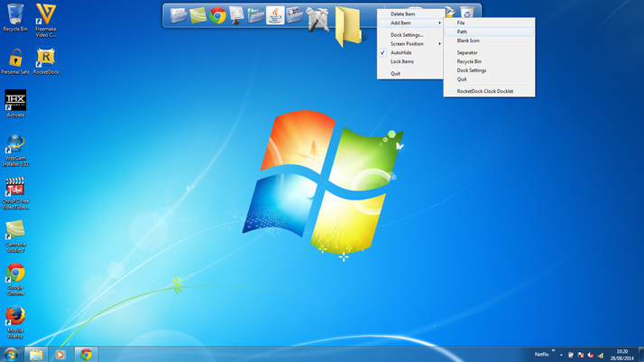Open Personal Safe desktop icon
Viewport: 644px width, 362px height.
[x=15, y=61]
